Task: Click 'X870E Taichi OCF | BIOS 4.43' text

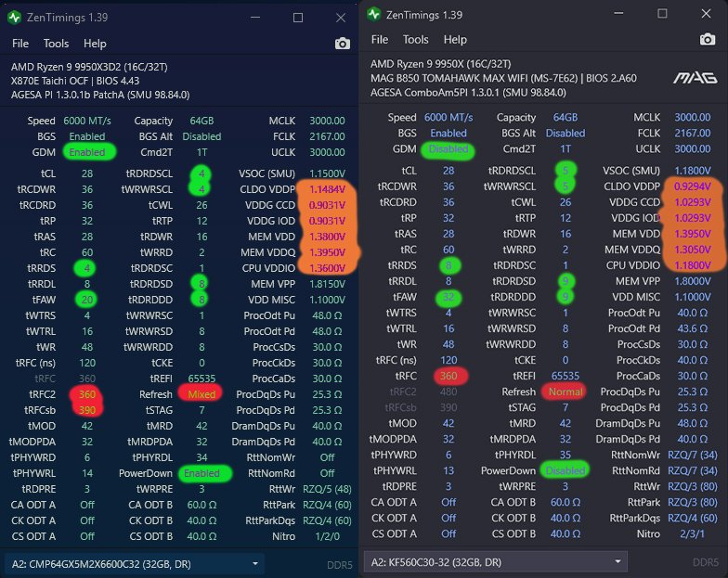Action: pos(75,81)
